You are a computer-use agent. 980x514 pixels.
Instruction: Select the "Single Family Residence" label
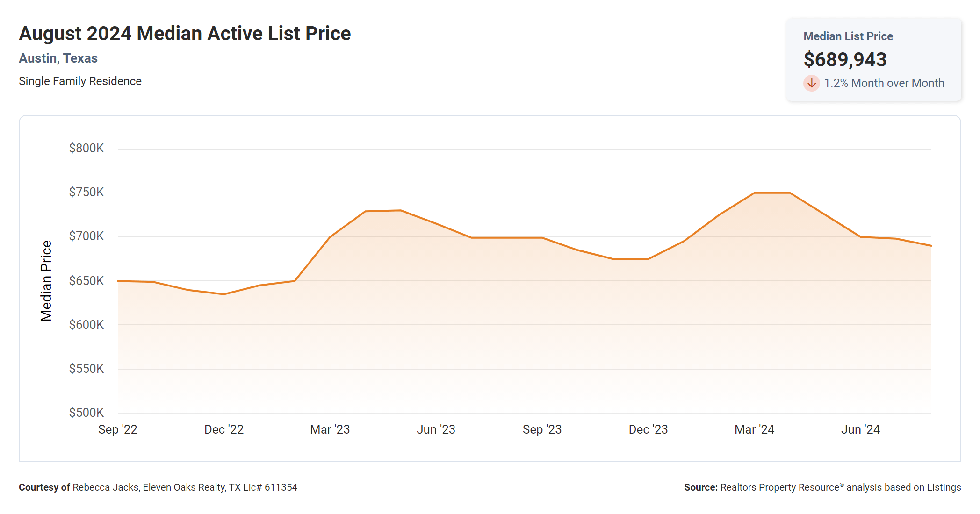coord(80,81)
